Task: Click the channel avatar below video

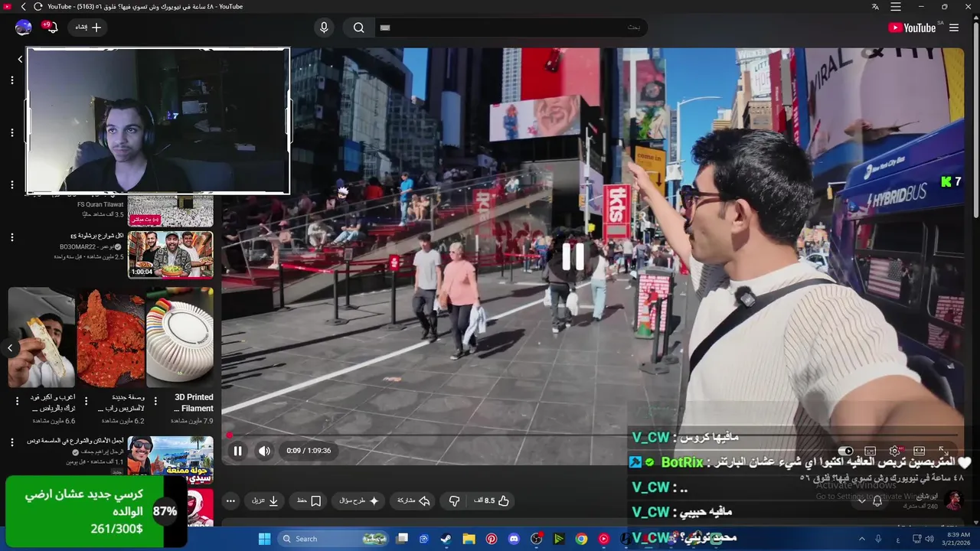Action: 953,501
